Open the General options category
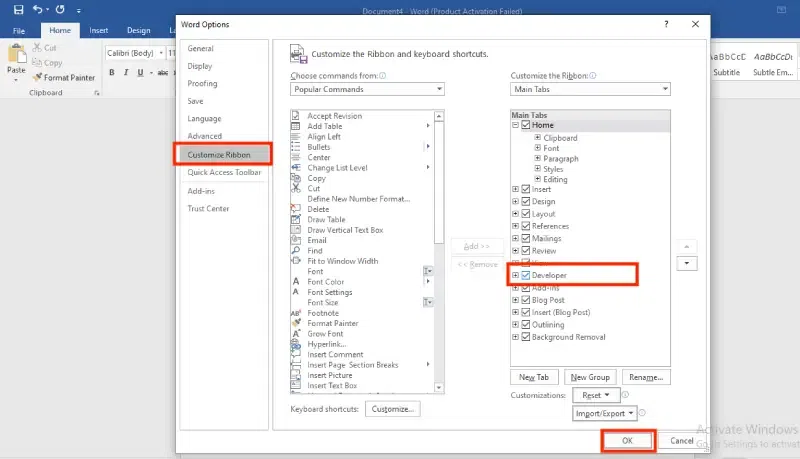800x459 pixels. 201,48
